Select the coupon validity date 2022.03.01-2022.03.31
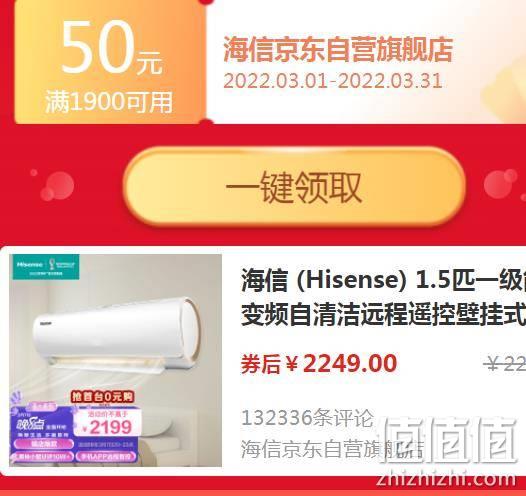Viewport: 526px width, 496px height. pos(333,81)
